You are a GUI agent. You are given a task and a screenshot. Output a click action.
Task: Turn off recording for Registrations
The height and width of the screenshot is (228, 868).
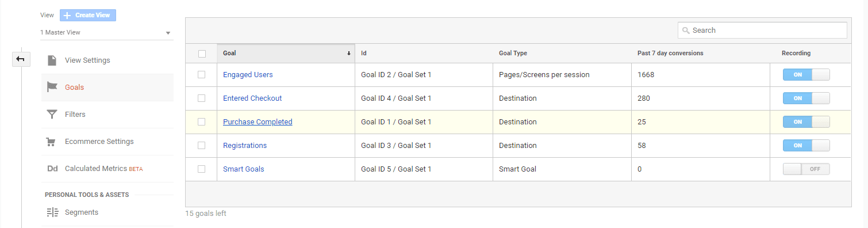806,146
